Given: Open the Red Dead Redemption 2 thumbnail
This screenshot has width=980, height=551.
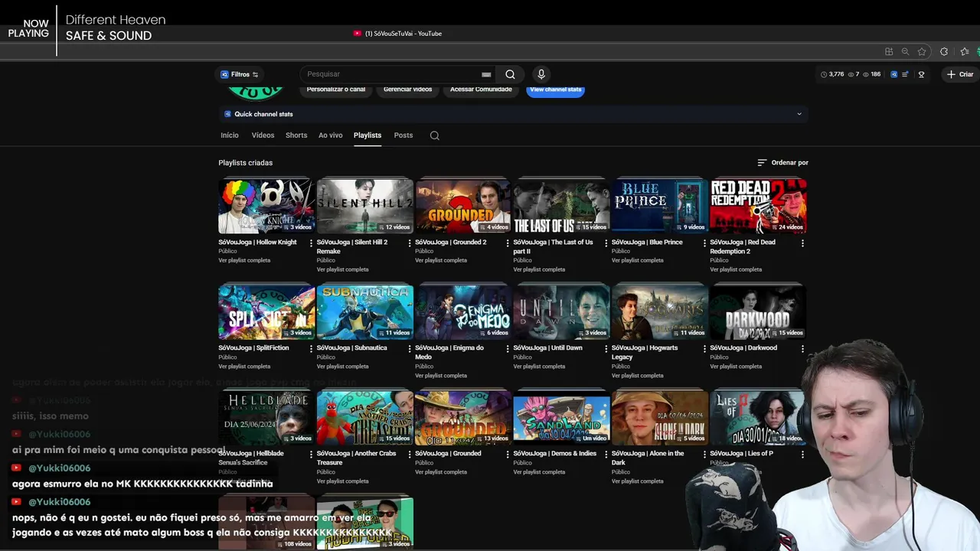Looking at the screenshot, I should pos(758,206).
